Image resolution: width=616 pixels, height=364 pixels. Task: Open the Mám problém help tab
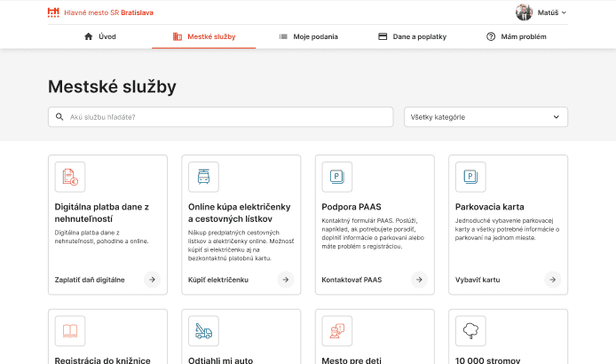tap(516, 36)
